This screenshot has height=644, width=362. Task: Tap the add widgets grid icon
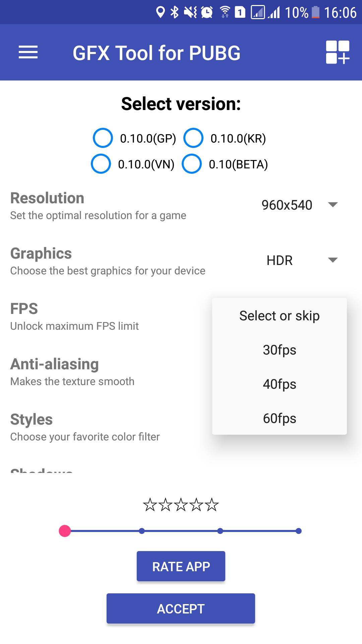tap(338, 52)
